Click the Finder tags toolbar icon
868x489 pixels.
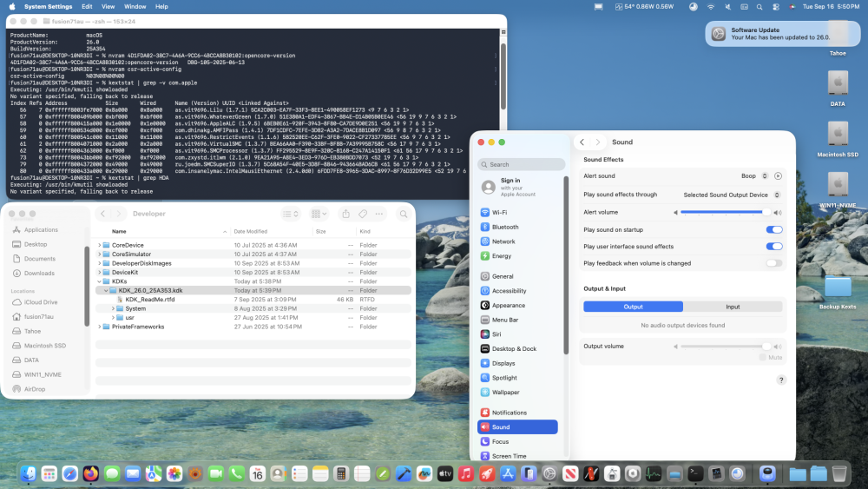[363, 214]
